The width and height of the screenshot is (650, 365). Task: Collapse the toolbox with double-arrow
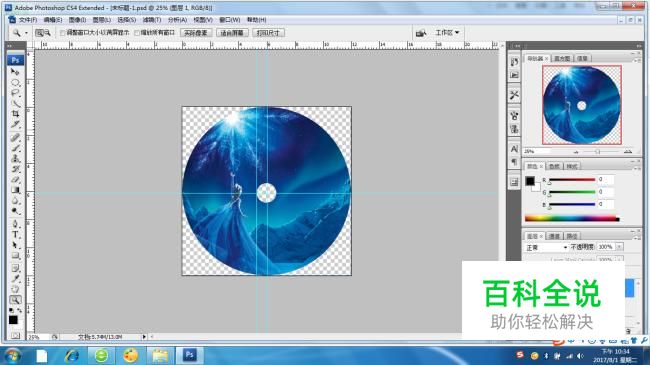click(x=10, y=46)
